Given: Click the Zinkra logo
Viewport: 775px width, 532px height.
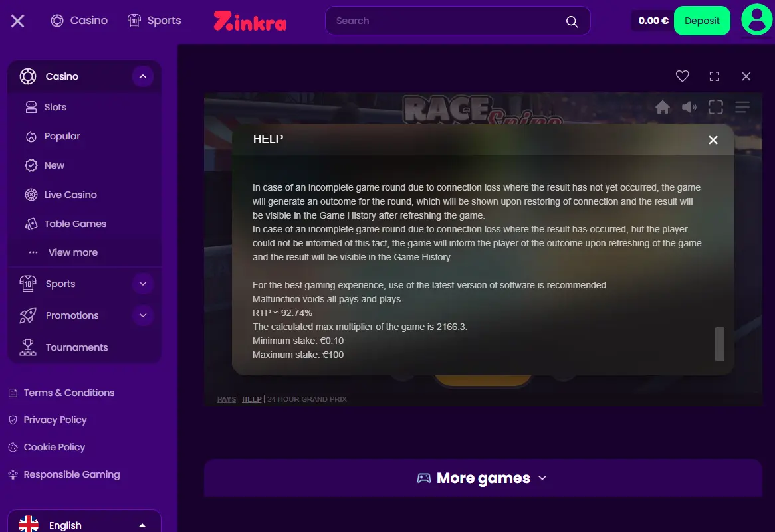Looking at the screenshot, I should 250,21.
